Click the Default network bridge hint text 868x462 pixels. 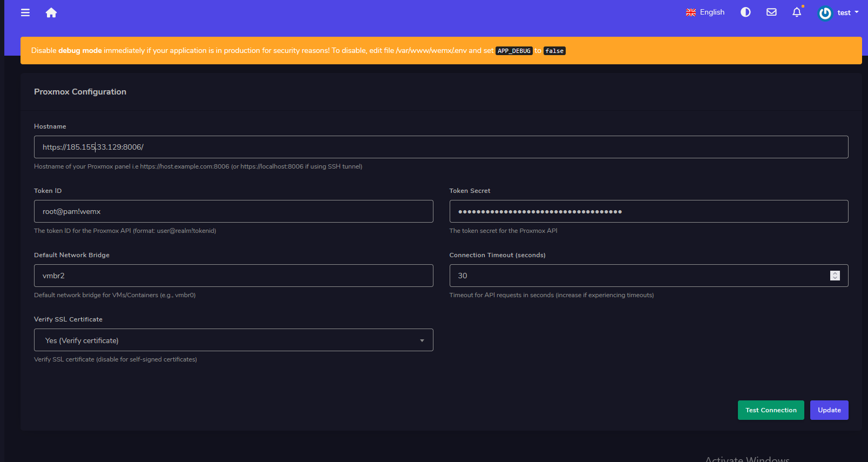(x=115, y=295)
